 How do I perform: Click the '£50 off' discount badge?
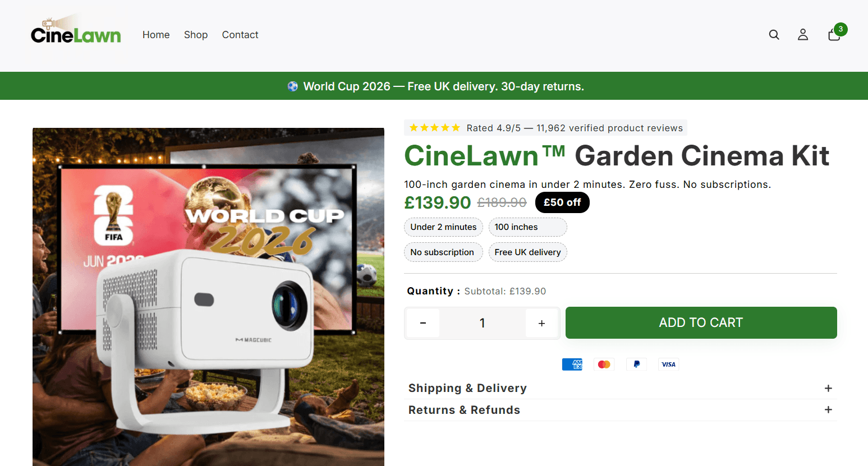coord(562,202)
